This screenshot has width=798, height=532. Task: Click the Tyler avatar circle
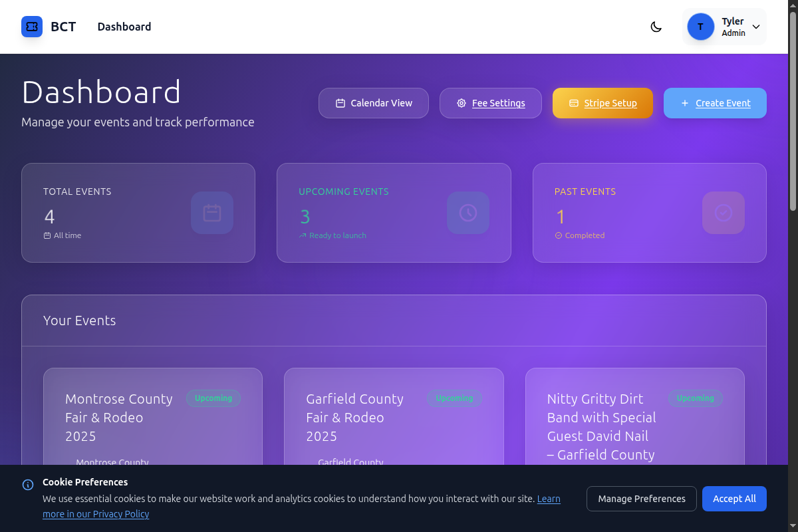point(700,27)
